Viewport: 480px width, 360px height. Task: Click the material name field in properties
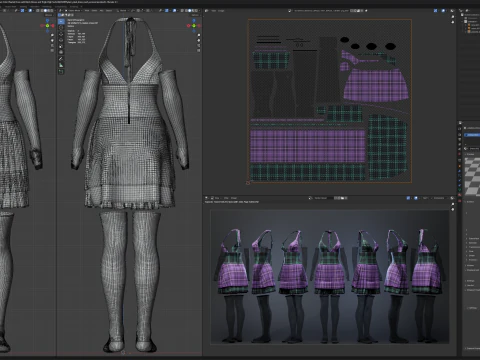click(x=475, y=148)
